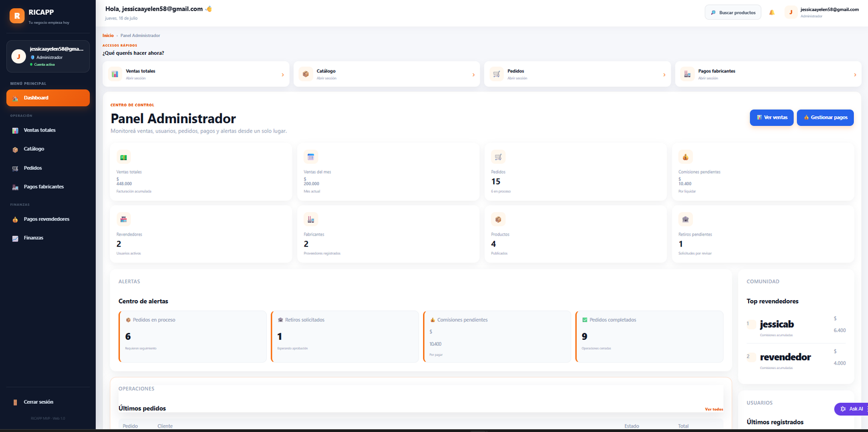Click the RICAPP logo icon

17,16
